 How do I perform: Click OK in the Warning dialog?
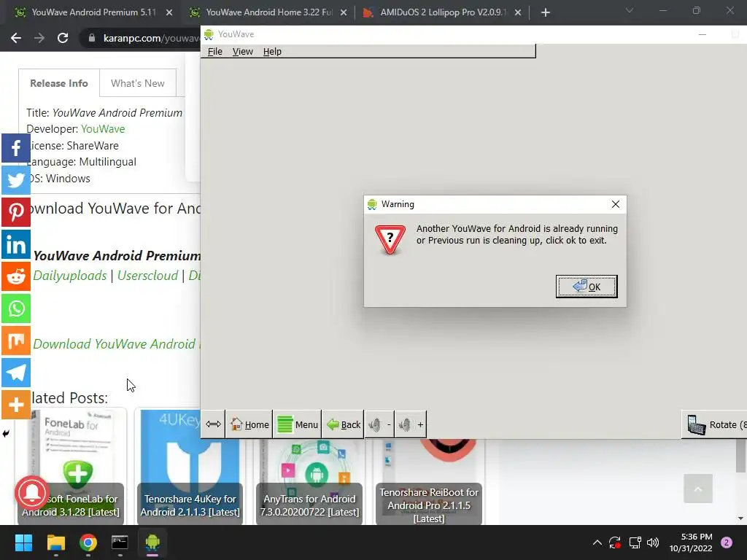(x=587, y=287)
